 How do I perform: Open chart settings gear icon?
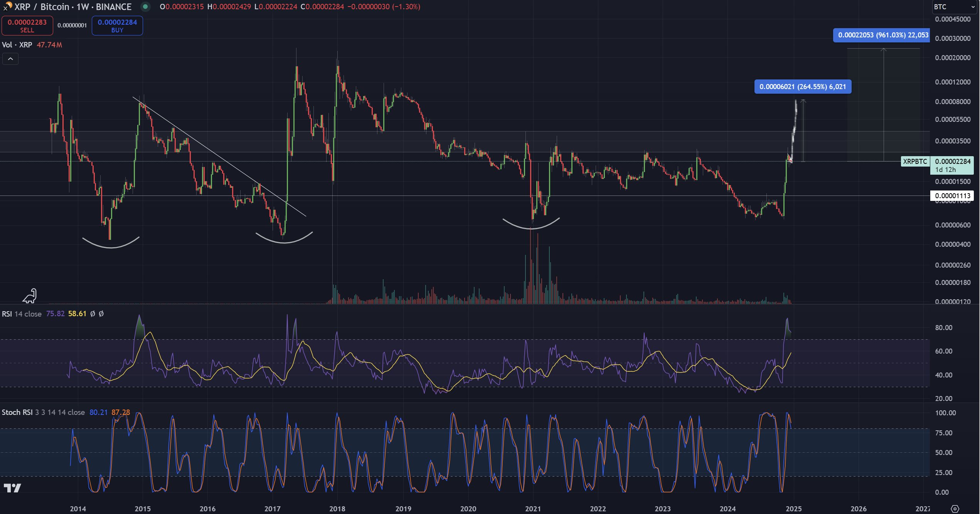click(955, 509)
